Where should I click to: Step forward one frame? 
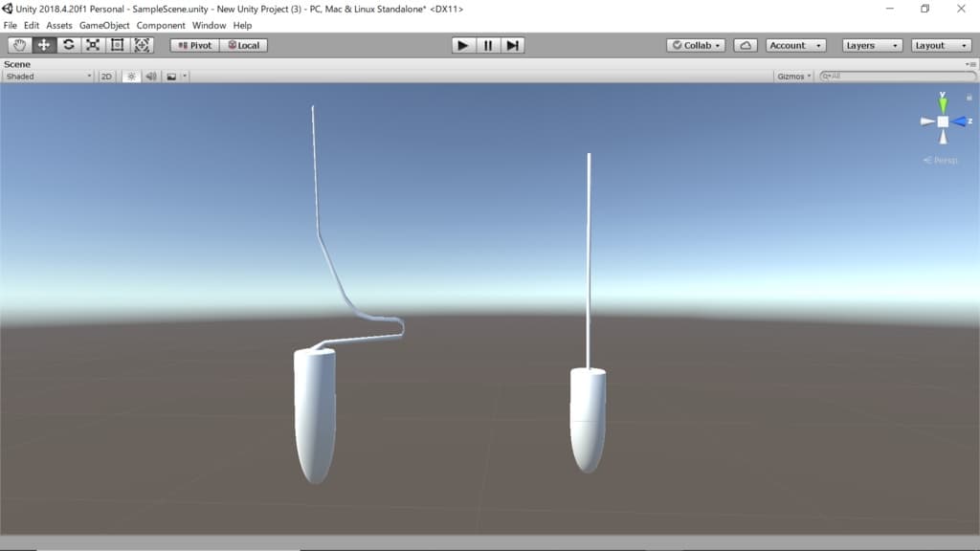coord(513,45)
